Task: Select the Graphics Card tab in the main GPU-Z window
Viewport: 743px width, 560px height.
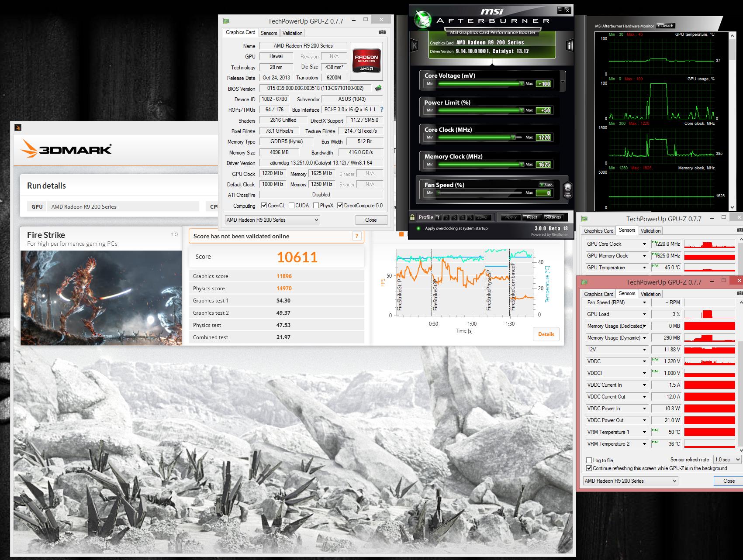Action: pyautogui.click(x=240, y=32)
